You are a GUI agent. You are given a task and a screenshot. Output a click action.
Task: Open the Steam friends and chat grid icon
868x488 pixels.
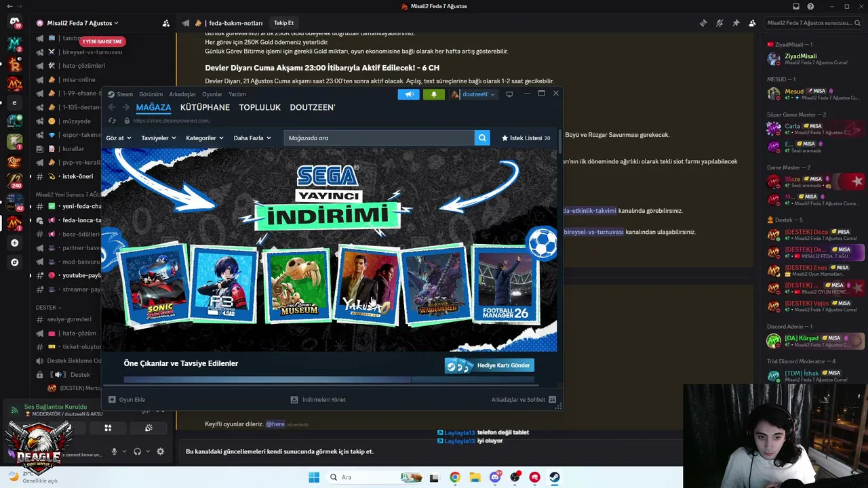[552, 400]
